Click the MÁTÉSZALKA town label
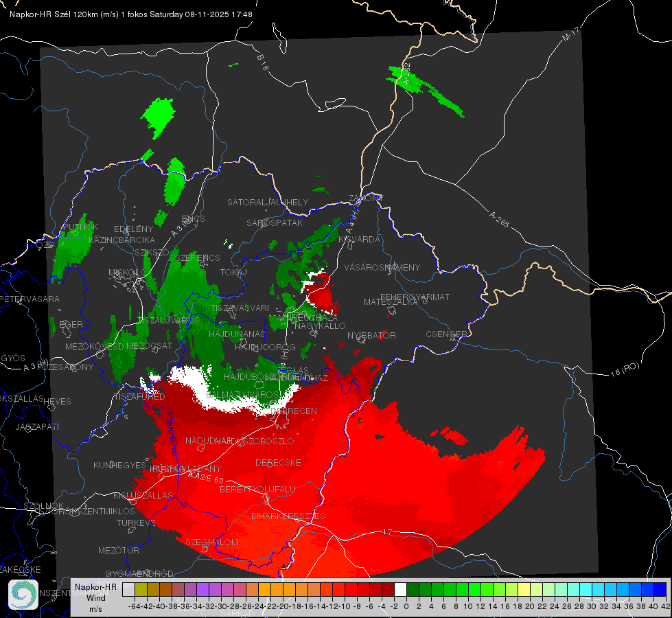 pos(391,302)
